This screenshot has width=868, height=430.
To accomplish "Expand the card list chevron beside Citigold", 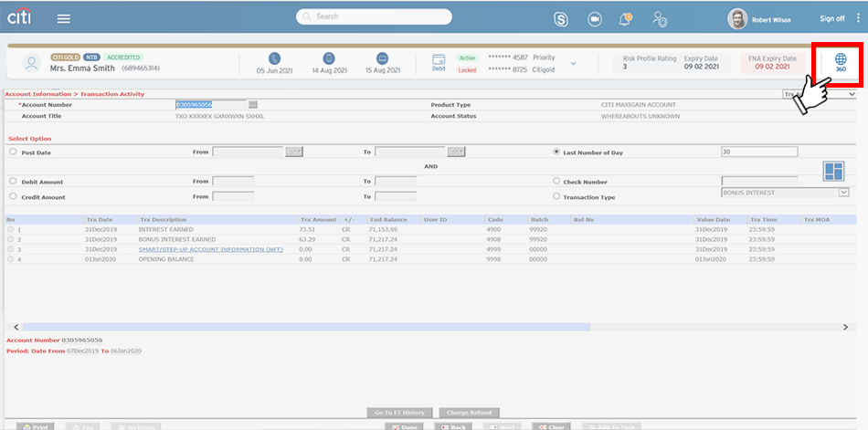I will (x=573, y=63).
